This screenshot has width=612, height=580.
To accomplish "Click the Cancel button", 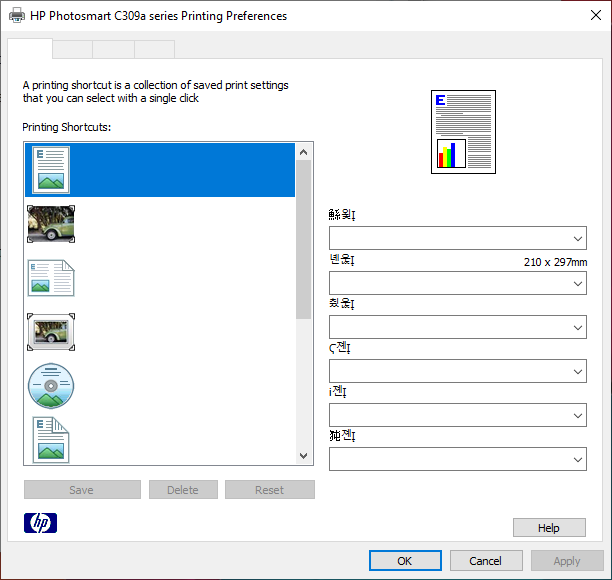I will pyautogui.click(x=486, y=561).
